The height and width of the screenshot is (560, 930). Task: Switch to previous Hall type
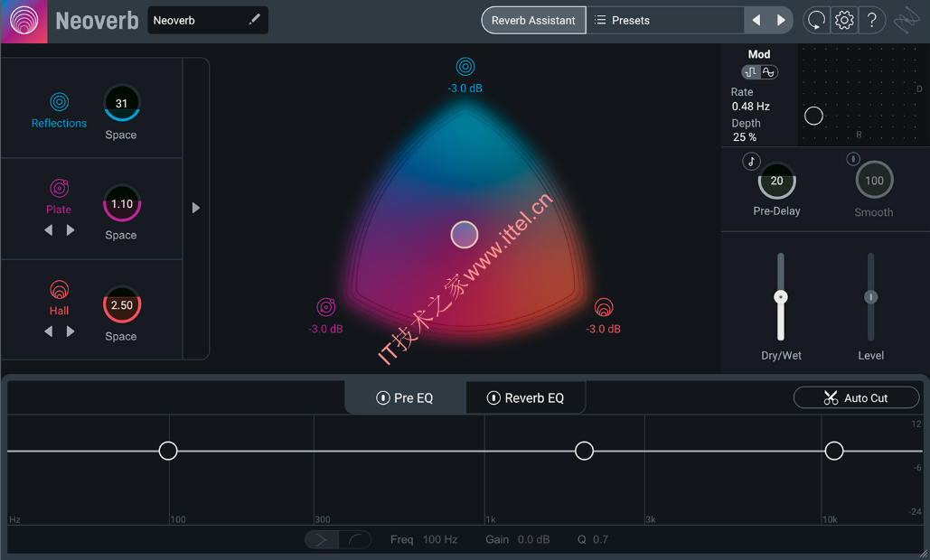tap(49, 331)
